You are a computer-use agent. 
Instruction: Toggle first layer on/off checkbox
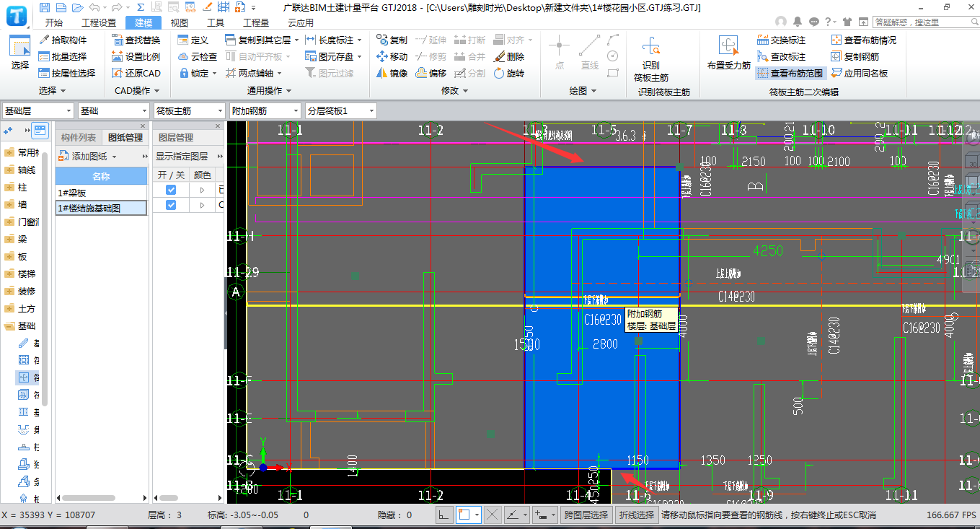pos(171,190)
